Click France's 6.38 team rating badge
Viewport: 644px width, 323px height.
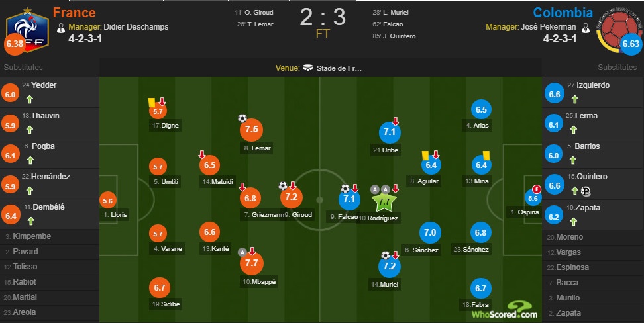pyautogui.click(x=13, y=44)
